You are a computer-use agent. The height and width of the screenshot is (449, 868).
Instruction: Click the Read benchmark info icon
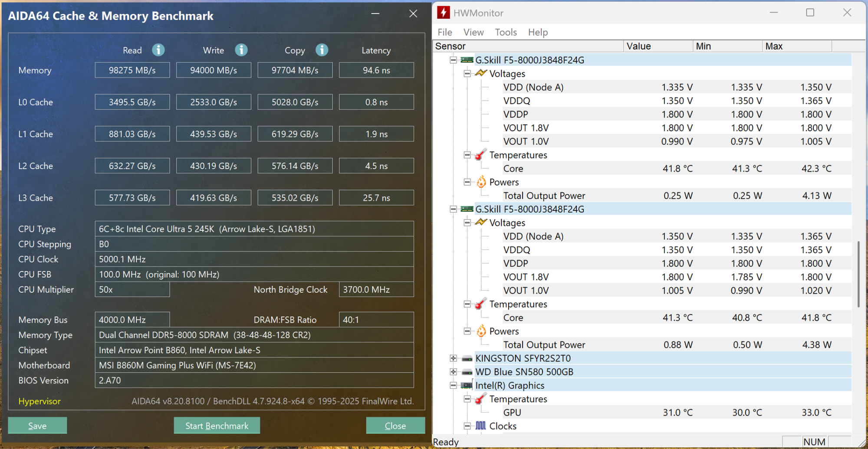tap(158, 50)
